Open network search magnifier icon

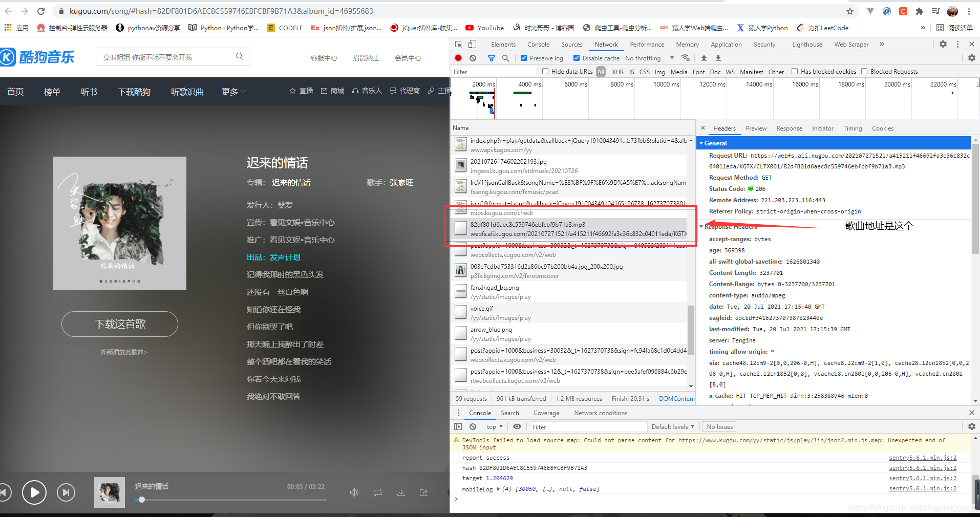[x=505, y=58]
